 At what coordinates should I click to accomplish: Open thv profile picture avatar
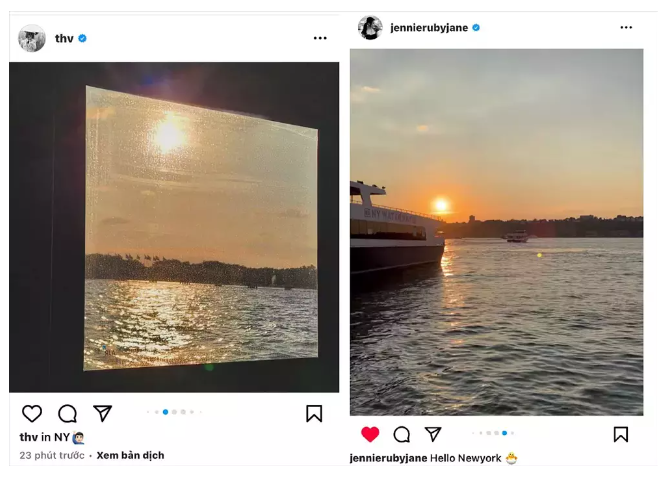tap(32, 38)
